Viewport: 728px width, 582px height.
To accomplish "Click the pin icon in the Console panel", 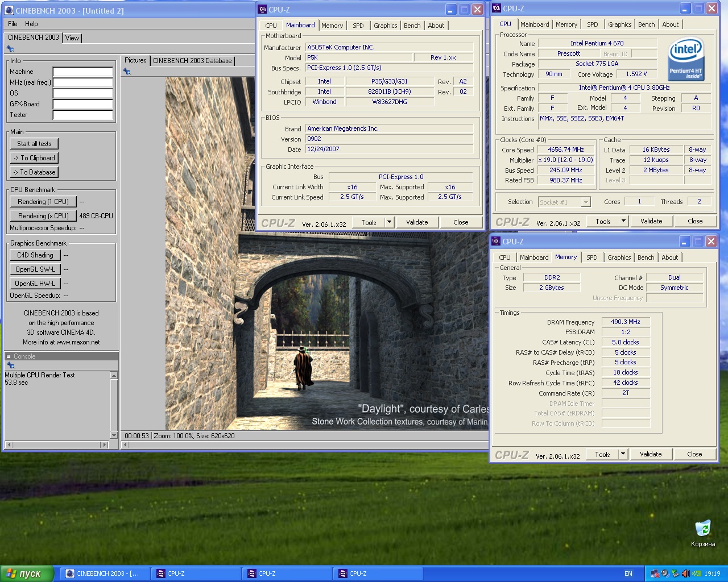I will [x=10, y=365].
